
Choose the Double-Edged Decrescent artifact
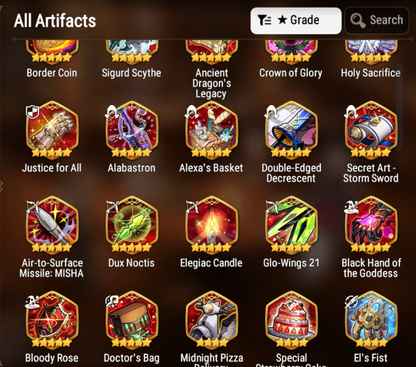pos(291,131)
